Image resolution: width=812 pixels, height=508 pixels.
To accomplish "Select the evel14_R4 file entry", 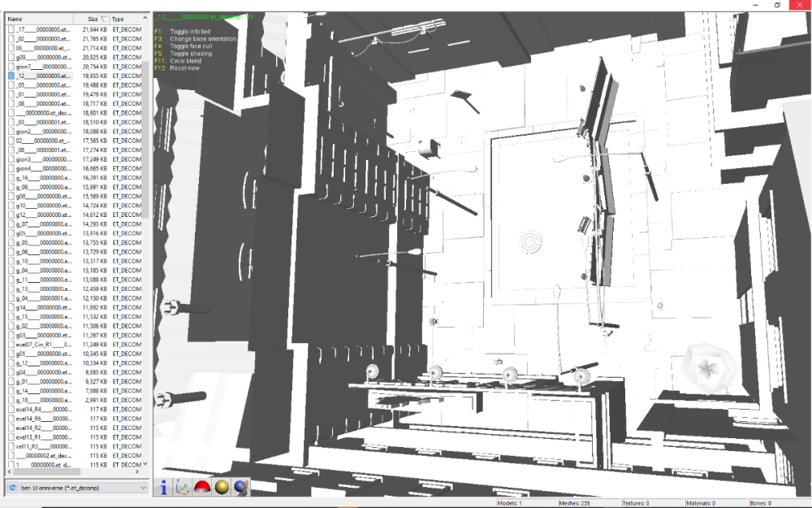I will [45, 410].
